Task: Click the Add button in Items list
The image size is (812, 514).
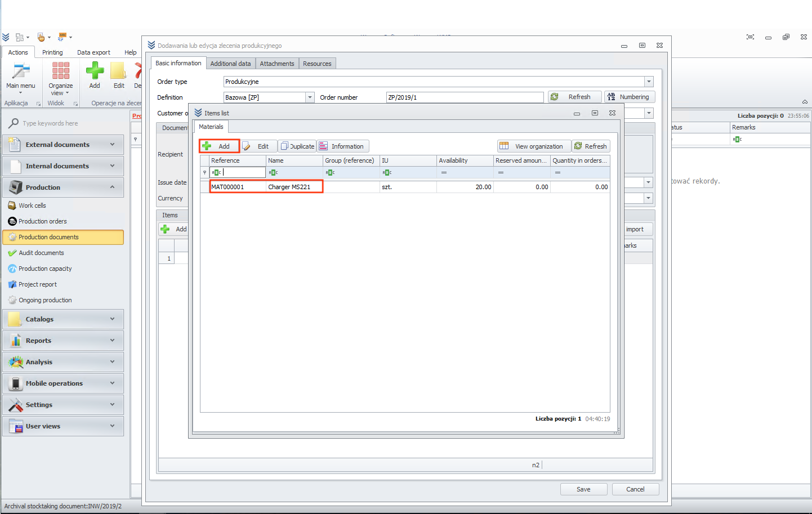Action: pos(219,146)
